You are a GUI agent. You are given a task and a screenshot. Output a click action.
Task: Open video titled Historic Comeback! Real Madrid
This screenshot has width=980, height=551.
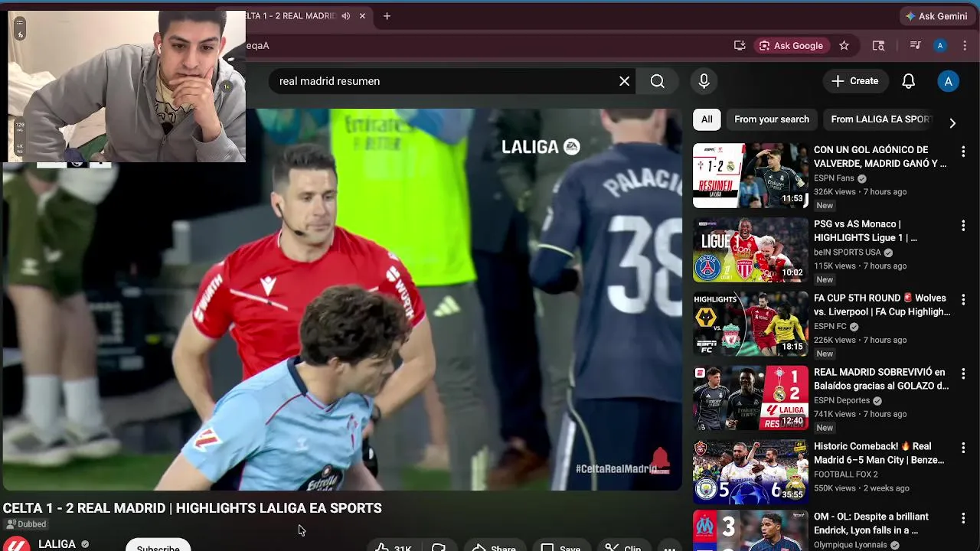(x=879, y=453)
